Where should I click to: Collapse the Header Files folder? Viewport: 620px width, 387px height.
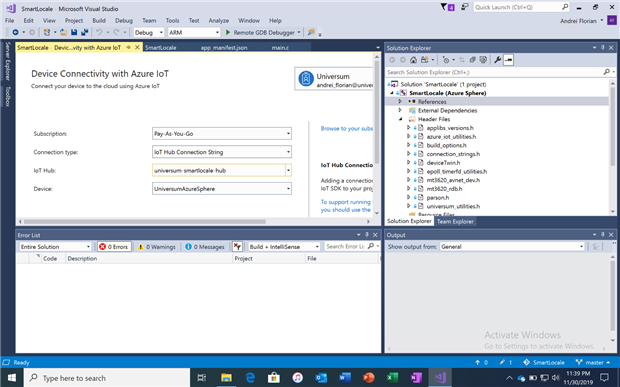400,119
